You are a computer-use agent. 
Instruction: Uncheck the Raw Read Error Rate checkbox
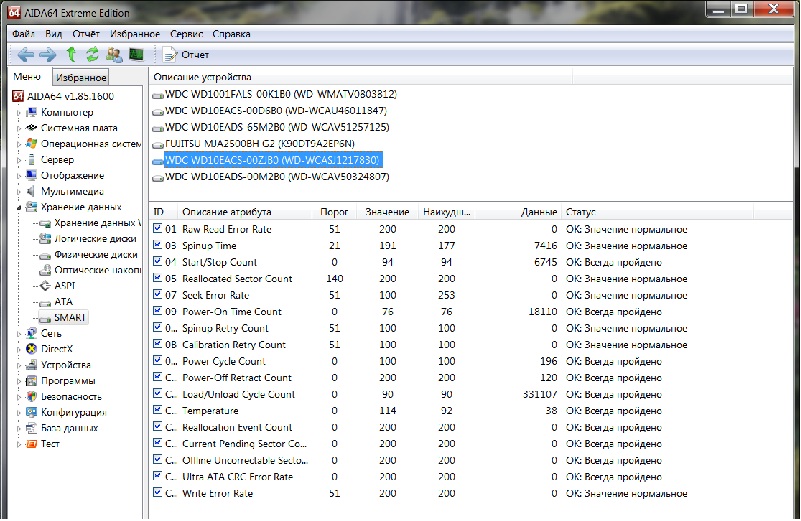pos(158,229)
